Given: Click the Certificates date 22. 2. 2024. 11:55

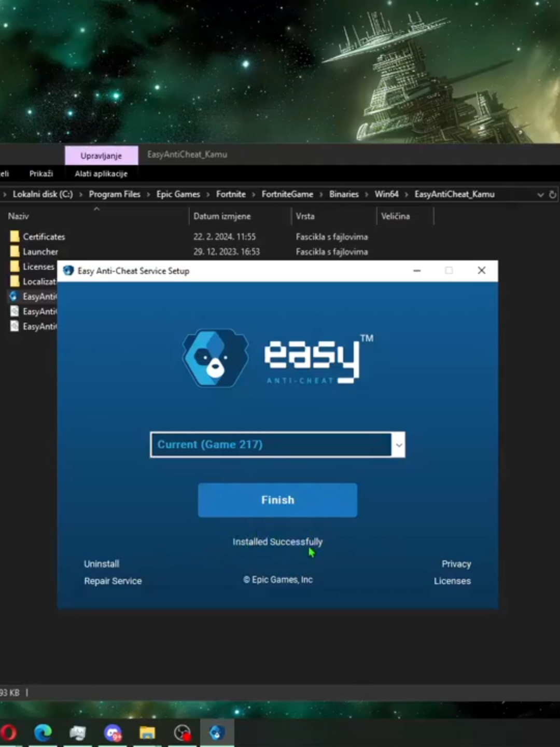Looking at the screenshot, I should click(225, 237).
